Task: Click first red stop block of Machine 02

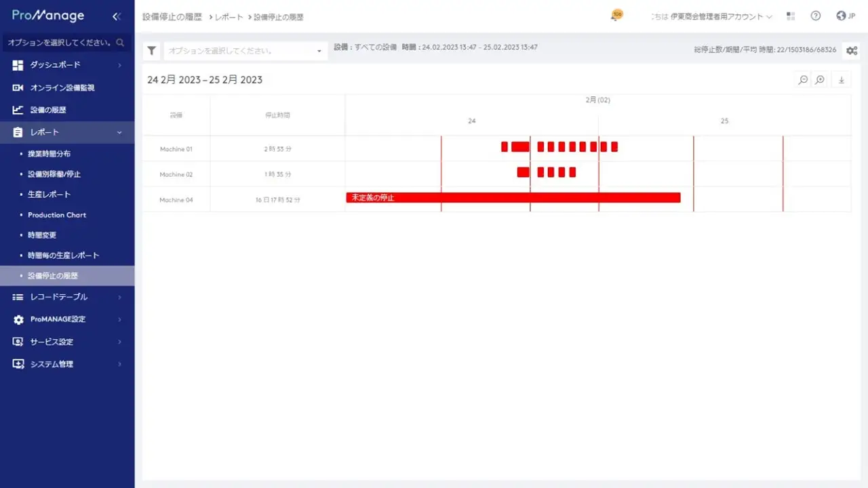Action: point(523,172)
